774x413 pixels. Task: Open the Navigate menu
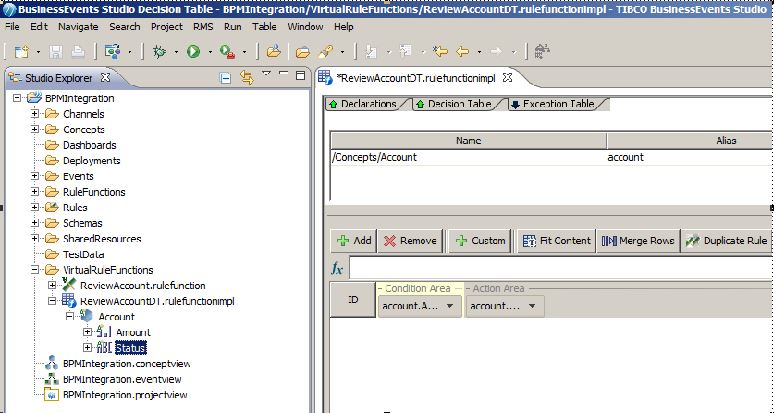click(78, 27)
